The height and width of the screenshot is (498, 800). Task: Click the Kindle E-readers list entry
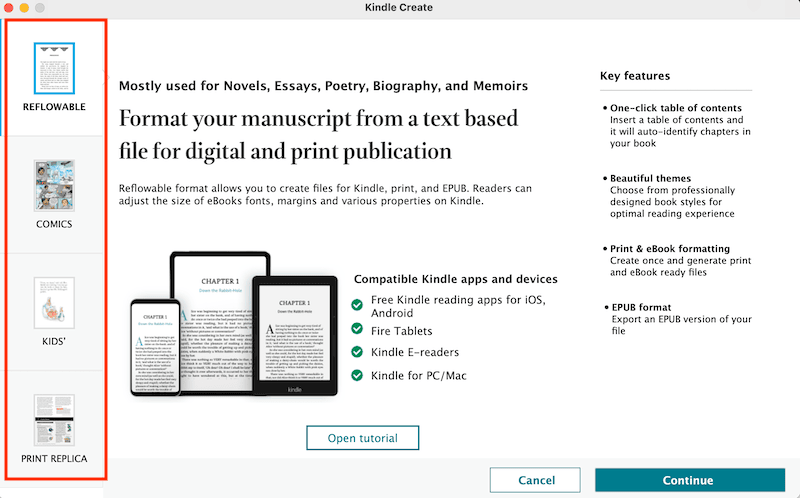[415, 352]
